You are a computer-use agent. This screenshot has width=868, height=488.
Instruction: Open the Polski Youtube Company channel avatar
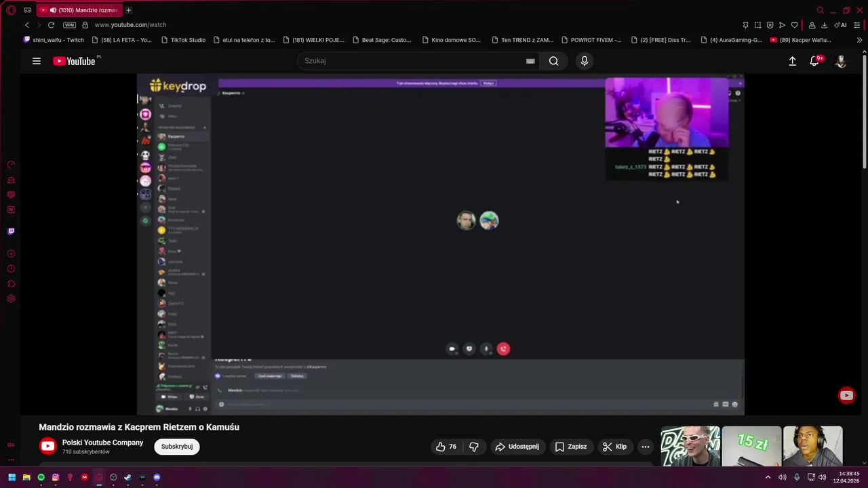coord(47,446)
